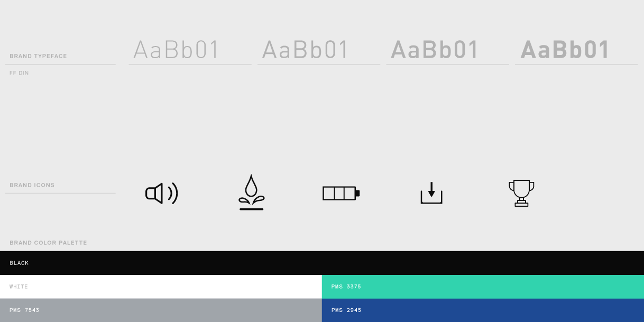Select the download arrow tray icon
The height and width of the screenshot is (322, 644).
tap(431, 193)
